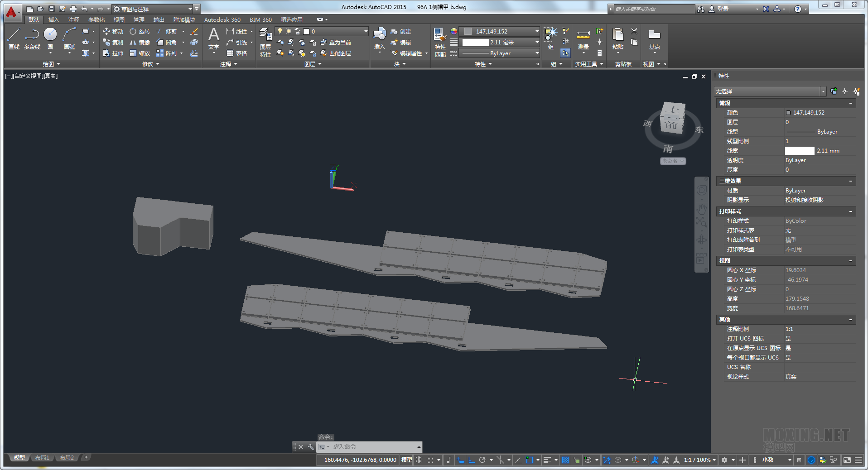Open the 插入 ribbon tab
Screen dimensions: 868x470
pyautogui.click(x=54, y=19)
